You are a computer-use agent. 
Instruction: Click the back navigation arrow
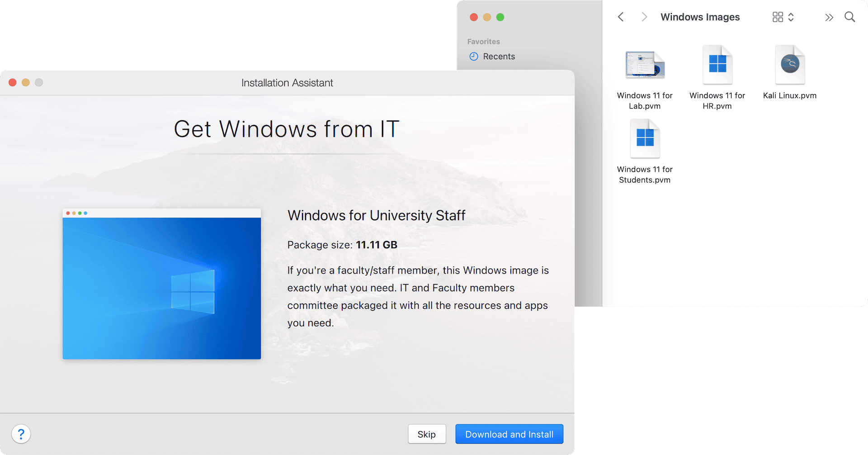[620, 17]
